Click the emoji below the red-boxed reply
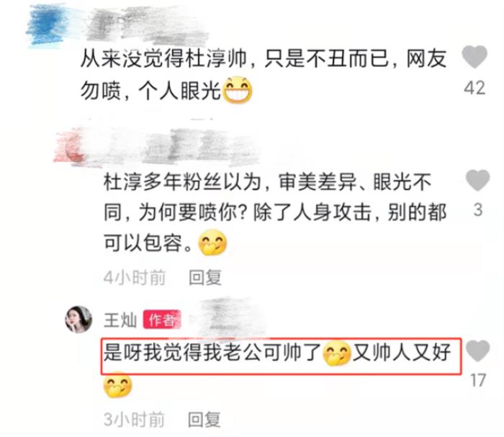 (117, 384)
